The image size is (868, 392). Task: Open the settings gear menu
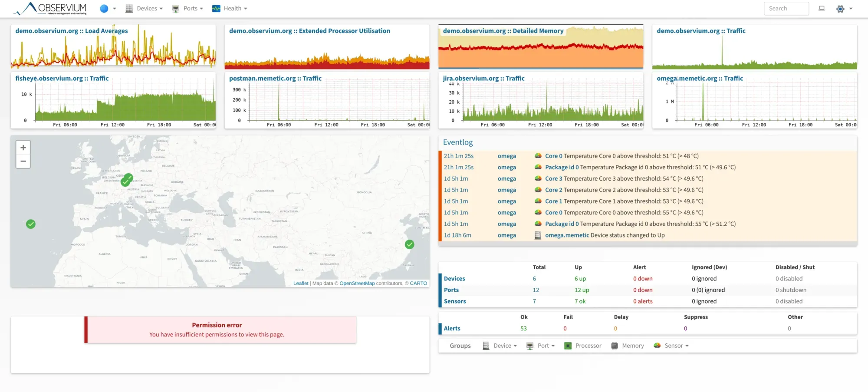pyautogui.click(x=840, y=9)
